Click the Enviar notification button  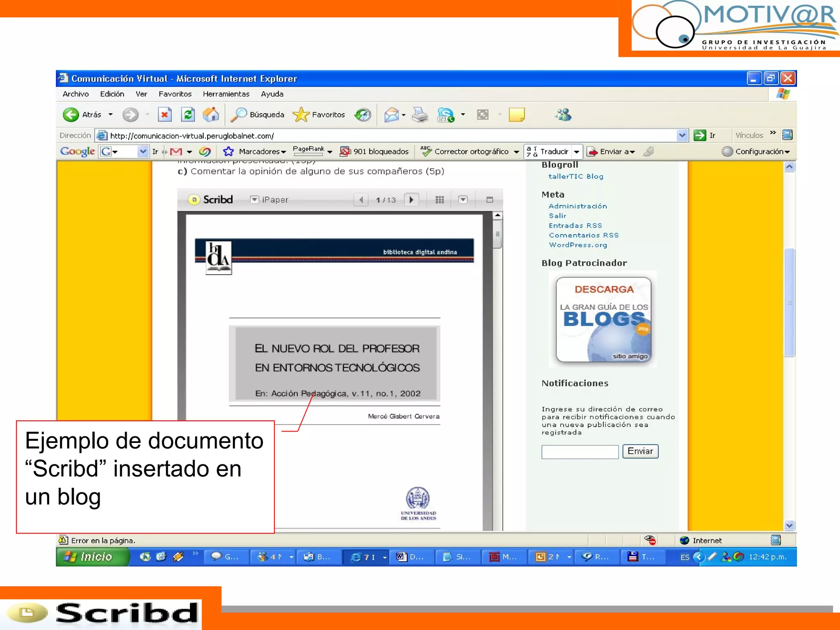640,451
